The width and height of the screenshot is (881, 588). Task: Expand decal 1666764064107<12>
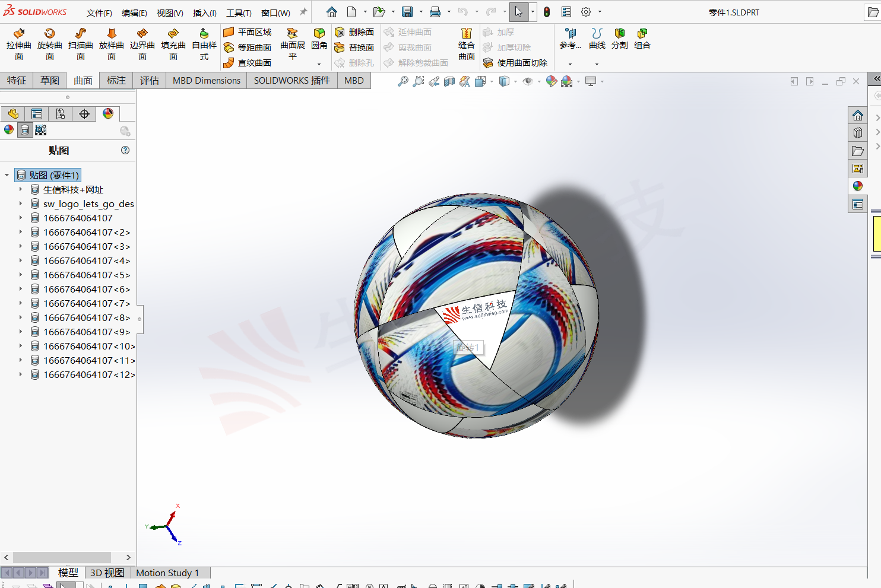pyautogui.click(x=20, y=374)
